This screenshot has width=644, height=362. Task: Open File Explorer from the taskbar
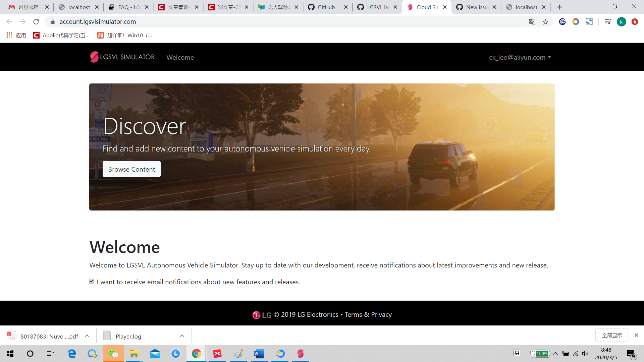pyautogui.click(x=134, y=354)
